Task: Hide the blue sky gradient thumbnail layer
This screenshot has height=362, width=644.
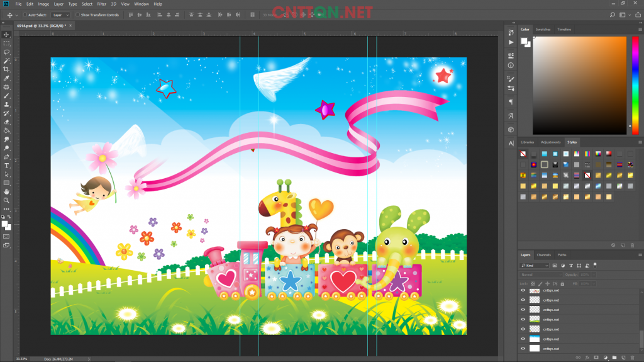Action: (x=523, y=339)
